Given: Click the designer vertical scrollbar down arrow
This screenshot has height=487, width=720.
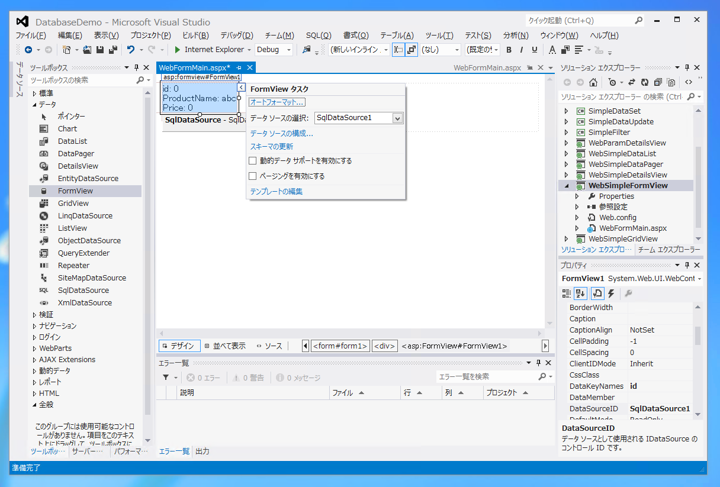Looking at the screenshot, I should pyautogui.click(x=549, y=324).
